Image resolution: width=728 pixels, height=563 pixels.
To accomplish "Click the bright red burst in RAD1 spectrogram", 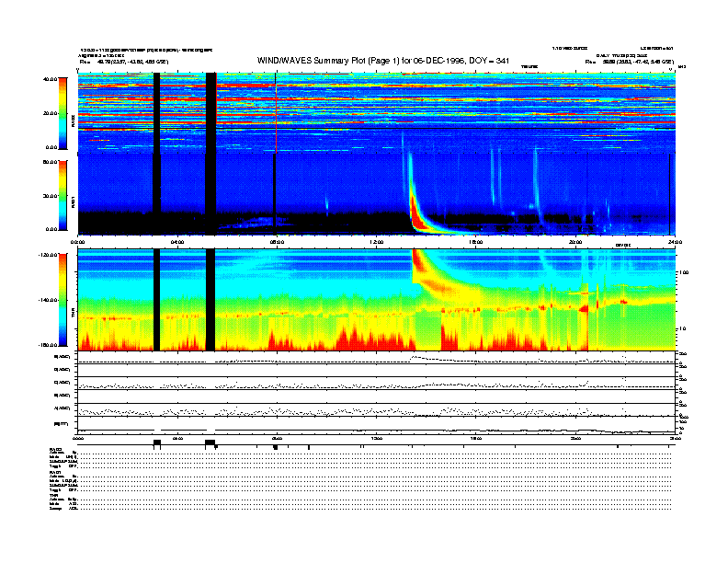I will 418,216.
